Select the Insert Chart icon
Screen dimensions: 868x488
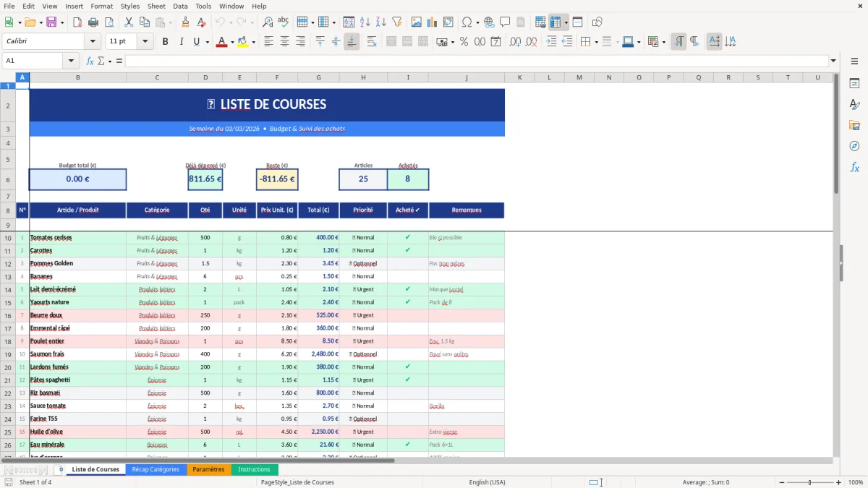[x=432, y=22]
